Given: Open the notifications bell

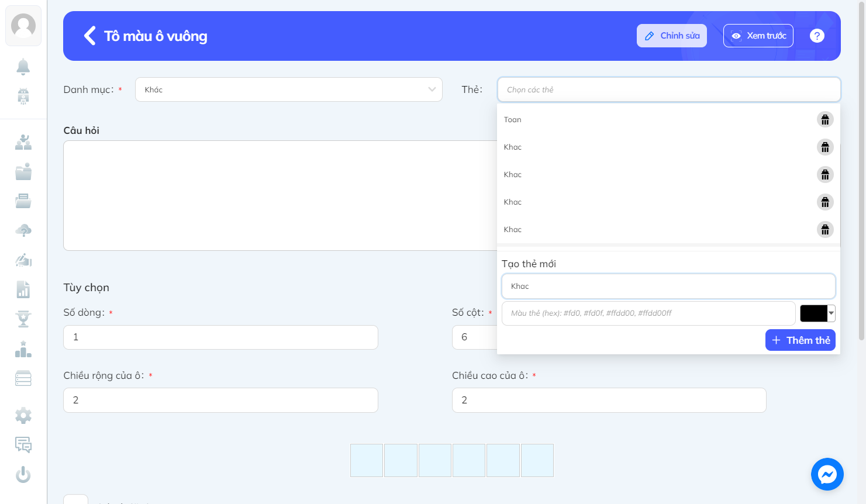Looking at the screenshot, I should (x=23, y=67).
